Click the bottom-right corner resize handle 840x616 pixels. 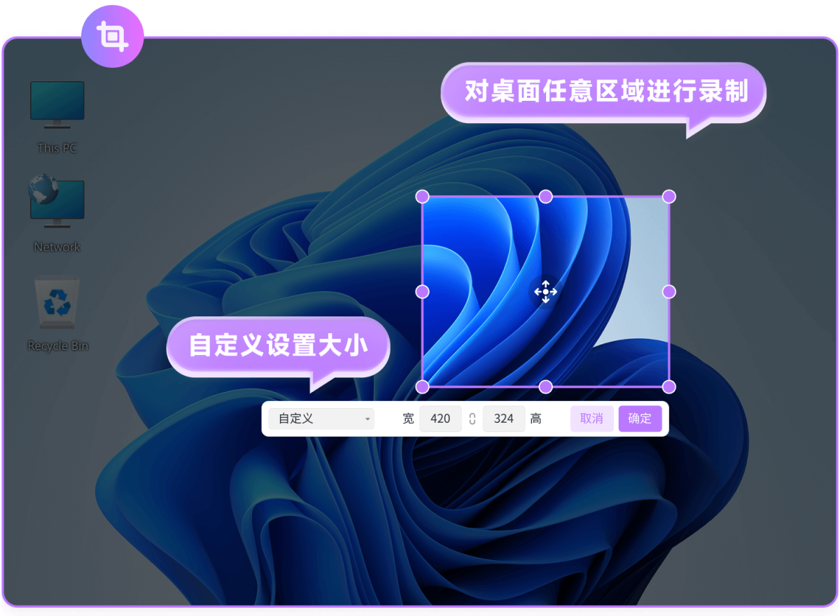tap(668, 386)
